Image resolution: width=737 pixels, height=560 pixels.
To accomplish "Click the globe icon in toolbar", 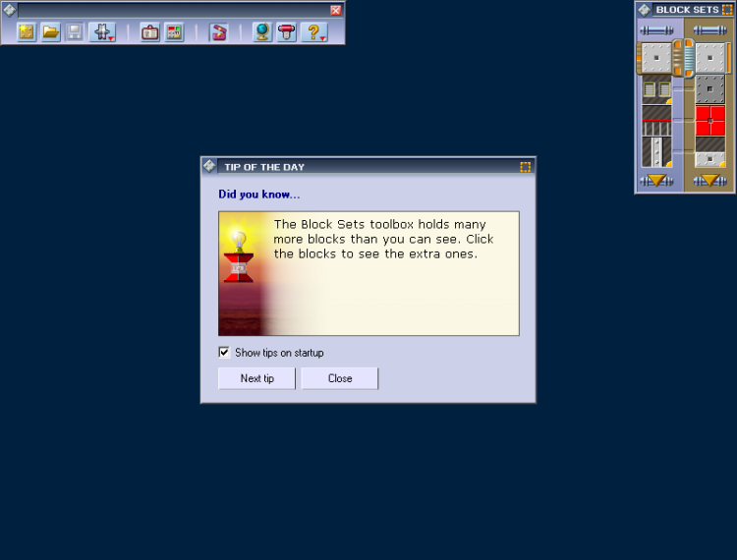I will coord(262,32).
